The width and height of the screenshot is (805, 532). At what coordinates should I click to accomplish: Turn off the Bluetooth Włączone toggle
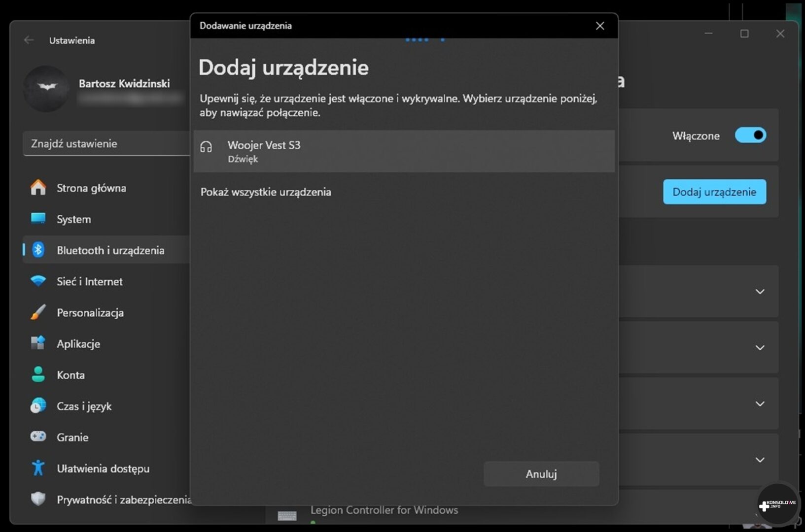click(750, 135)
